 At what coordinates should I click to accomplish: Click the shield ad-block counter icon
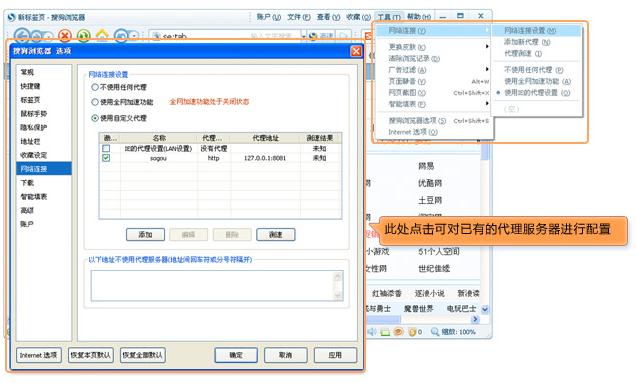pyautogui.click(x=413, y=332)
